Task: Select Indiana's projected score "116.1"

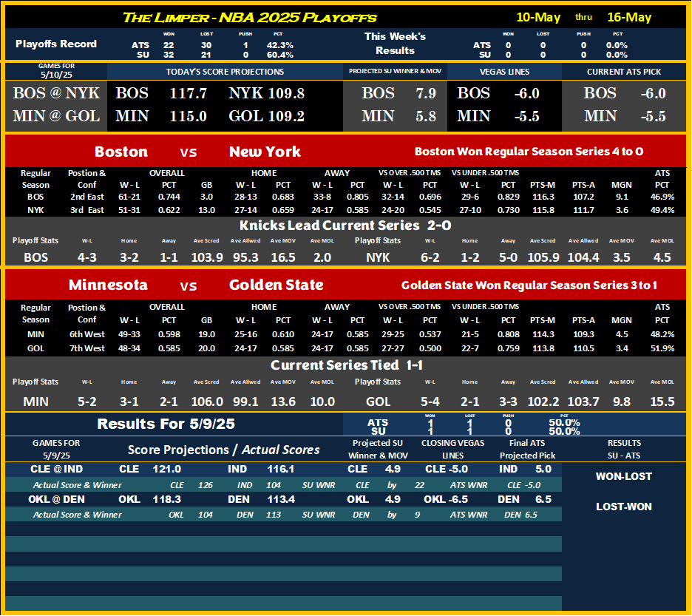Action: click(281, 469)
